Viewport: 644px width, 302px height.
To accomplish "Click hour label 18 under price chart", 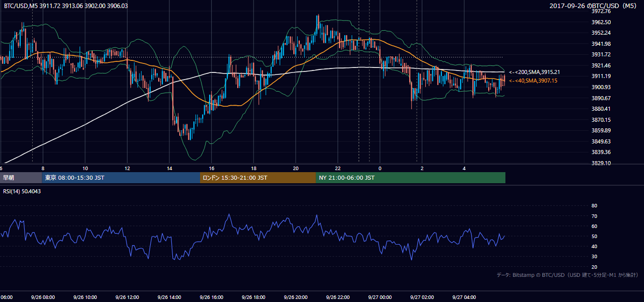I will 253,168.
